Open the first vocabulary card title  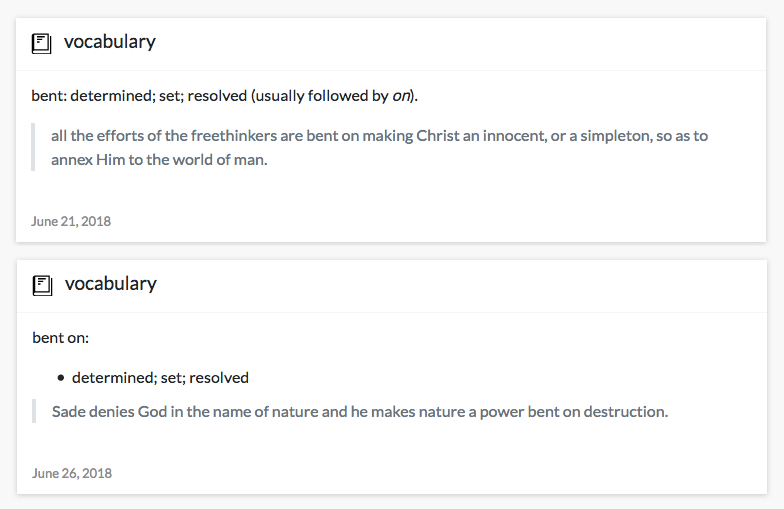pyautogui.click(x=110, y=42)
